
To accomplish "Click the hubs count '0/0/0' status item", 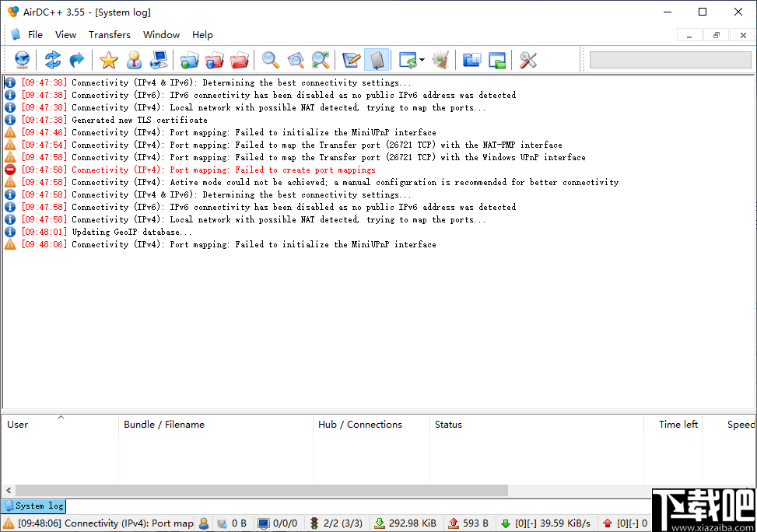I will [x=278, y=523].
